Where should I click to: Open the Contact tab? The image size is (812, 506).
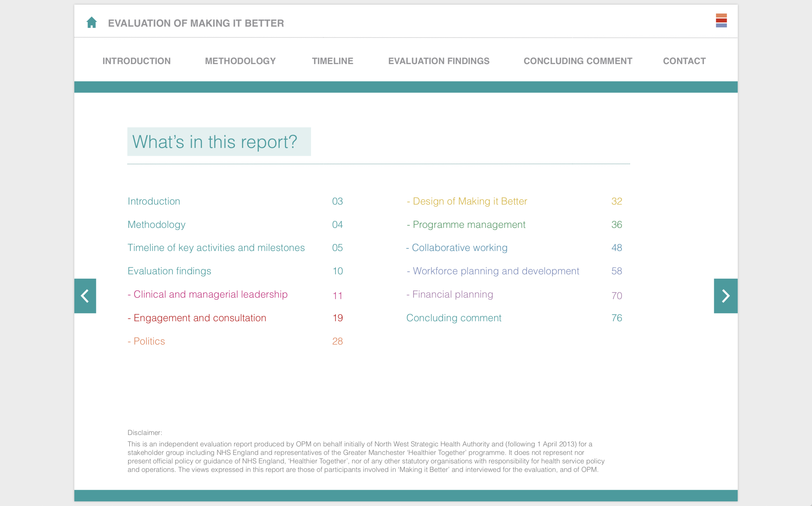(x=684, y=61)
